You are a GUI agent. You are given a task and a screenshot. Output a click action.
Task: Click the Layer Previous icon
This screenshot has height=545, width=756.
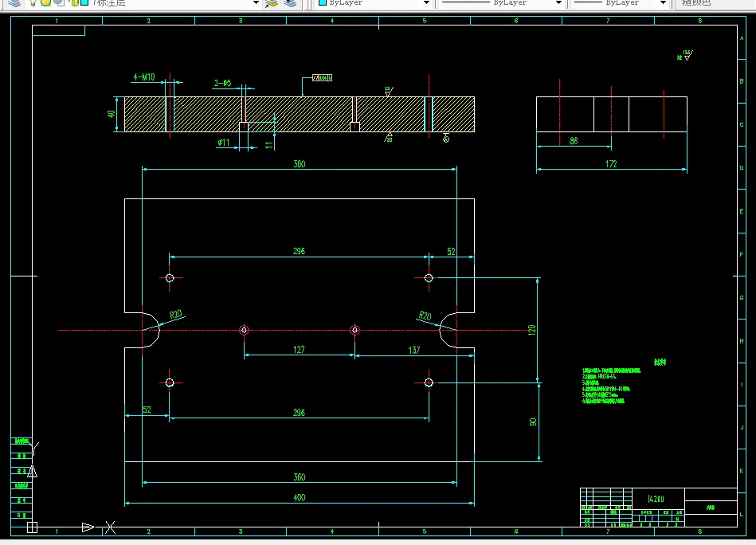[x=290, y=3]
